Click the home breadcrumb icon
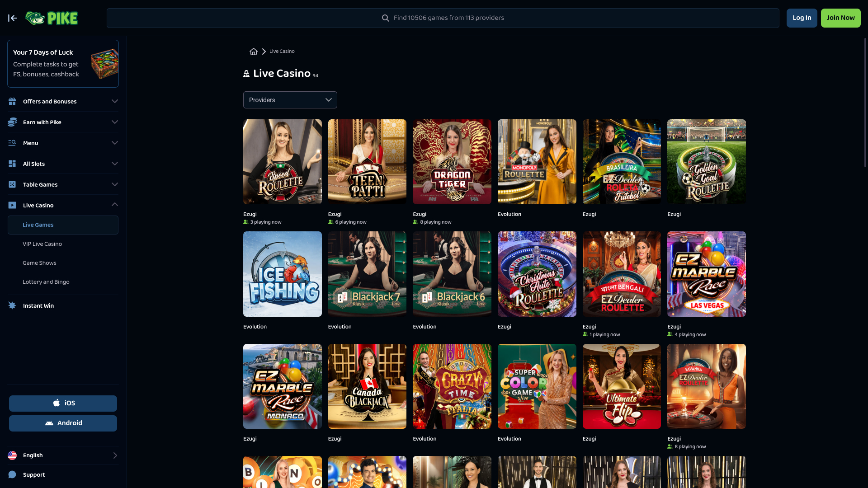Screen dimensions: 868x488 254,52
